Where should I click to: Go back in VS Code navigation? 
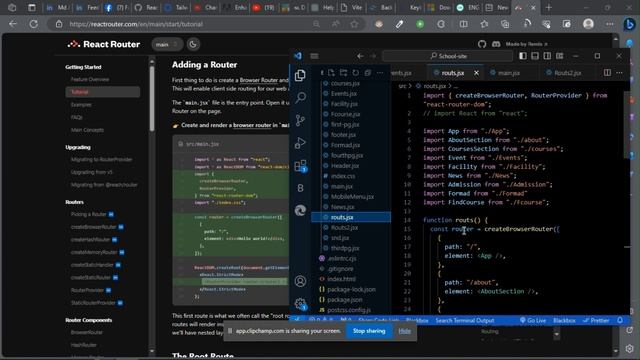pos(360,56)
